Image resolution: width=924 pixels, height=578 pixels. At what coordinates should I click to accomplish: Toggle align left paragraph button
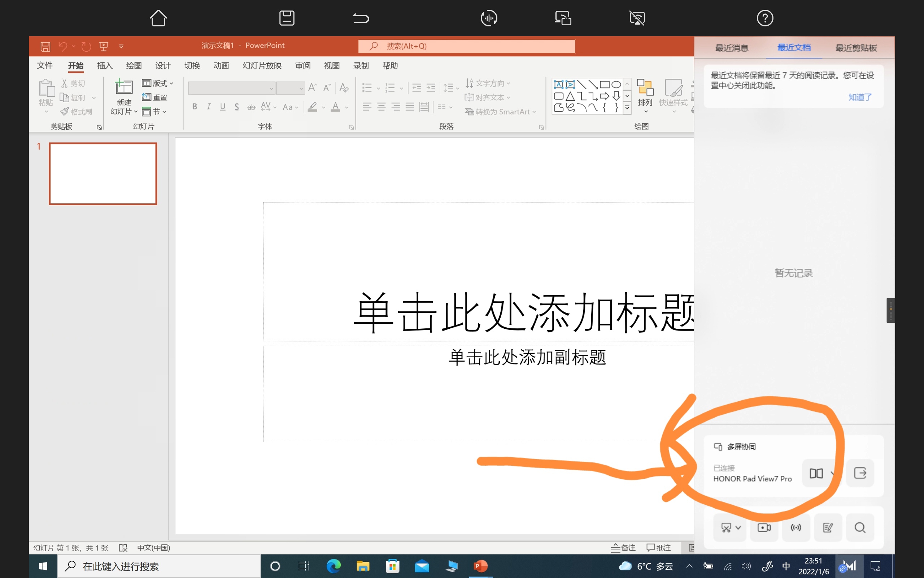click(367, 107)
